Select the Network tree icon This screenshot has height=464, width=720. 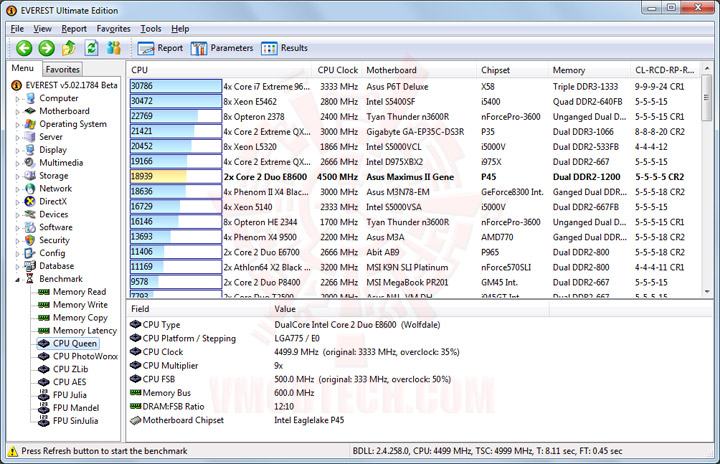30,188
